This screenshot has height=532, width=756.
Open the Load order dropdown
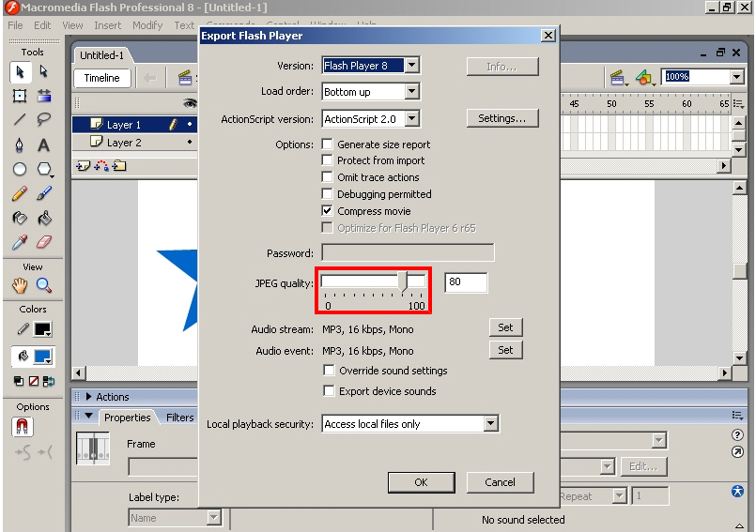click(411, 91)
